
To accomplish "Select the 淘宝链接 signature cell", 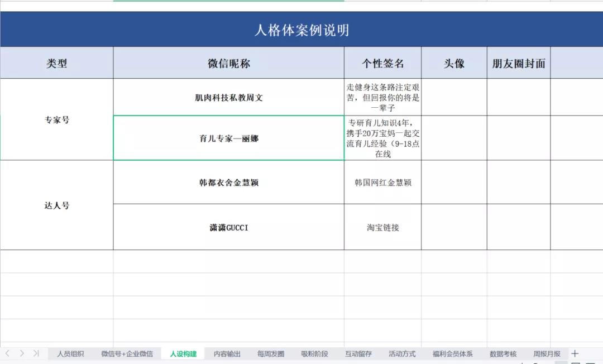I will (x=382, y=227).
